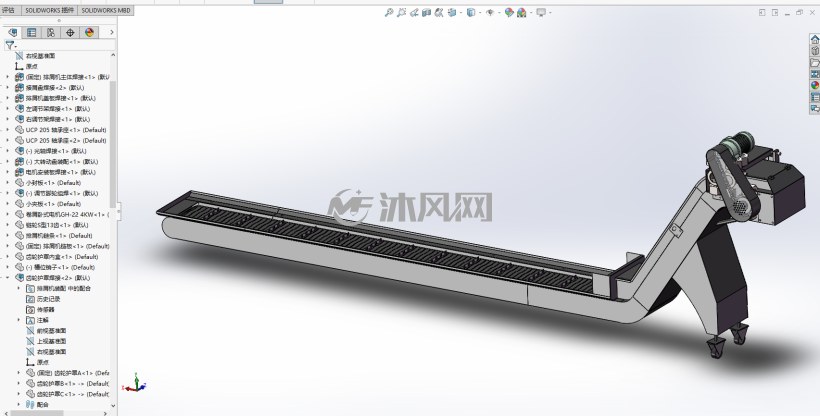Switch to the SOLIDWORKS 插件 tab
820x416 pixels.
(x=50, y=10)
